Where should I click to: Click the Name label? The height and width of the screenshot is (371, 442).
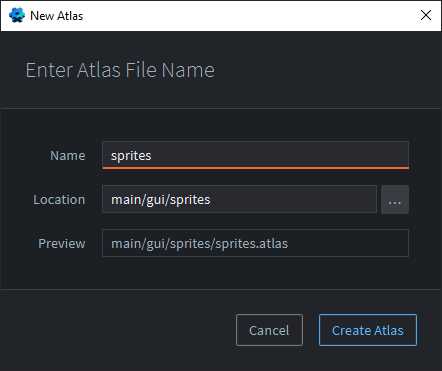point(68,156)
